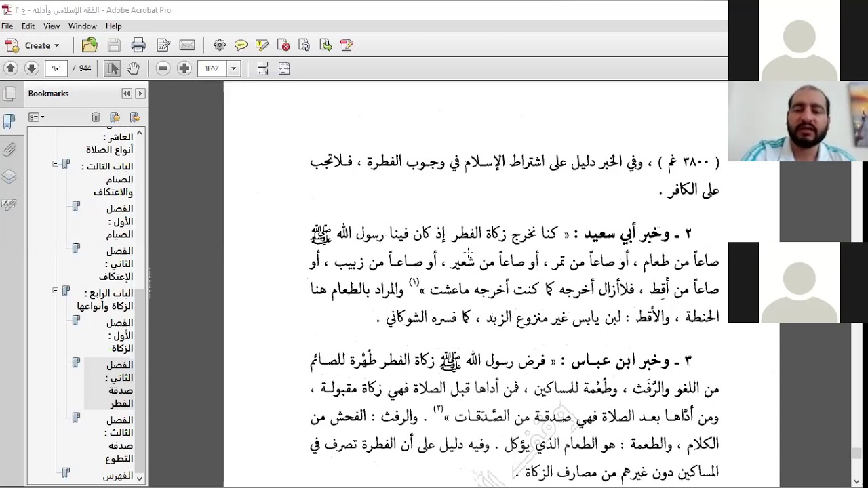Click bookmarks scrollbar down arrow
Screen dimensions: 868x488
tap(139, 479)
